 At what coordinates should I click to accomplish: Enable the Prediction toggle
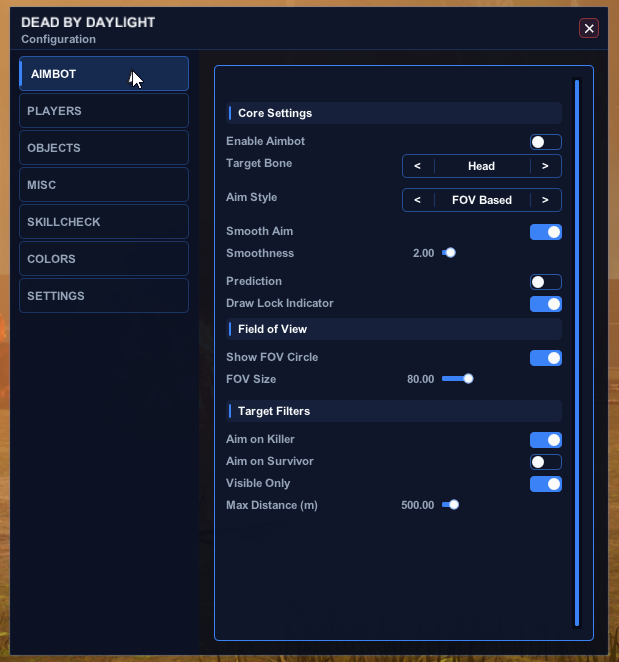click(x=546, y=282)
